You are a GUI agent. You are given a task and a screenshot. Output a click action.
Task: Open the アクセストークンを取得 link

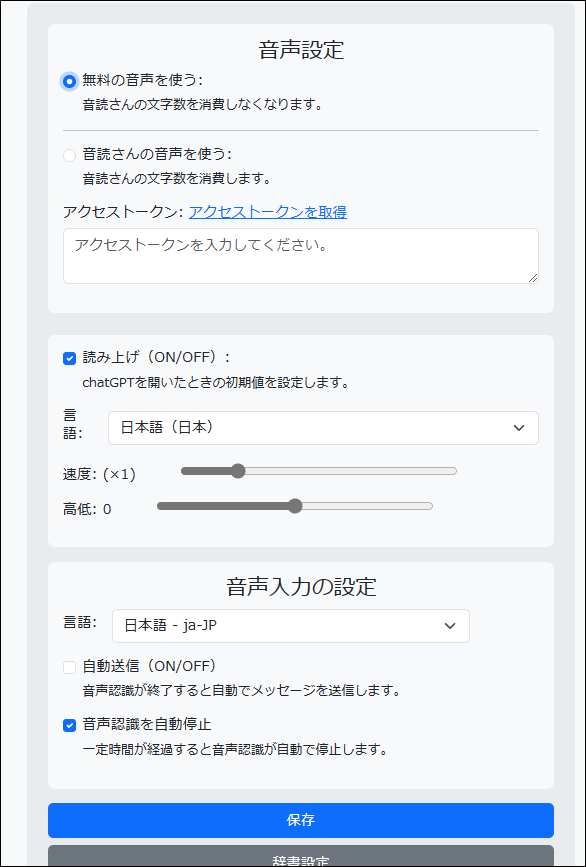[x=268, y=212]
